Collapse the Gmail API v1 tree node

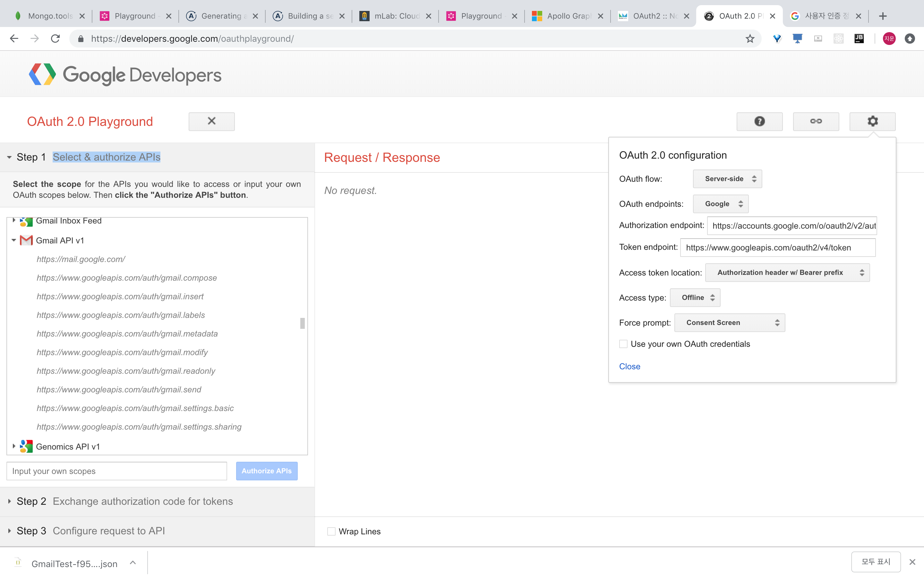coord(14,240)
